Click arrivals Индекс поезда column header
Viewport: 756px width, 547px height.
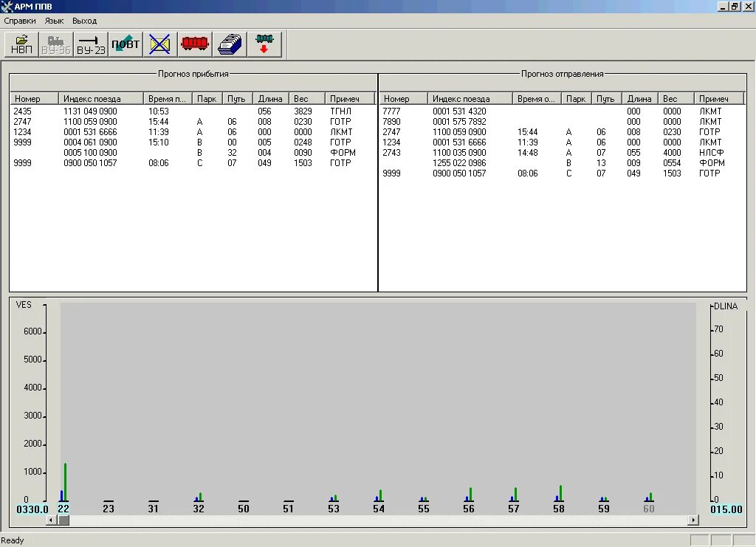[100, 99]
